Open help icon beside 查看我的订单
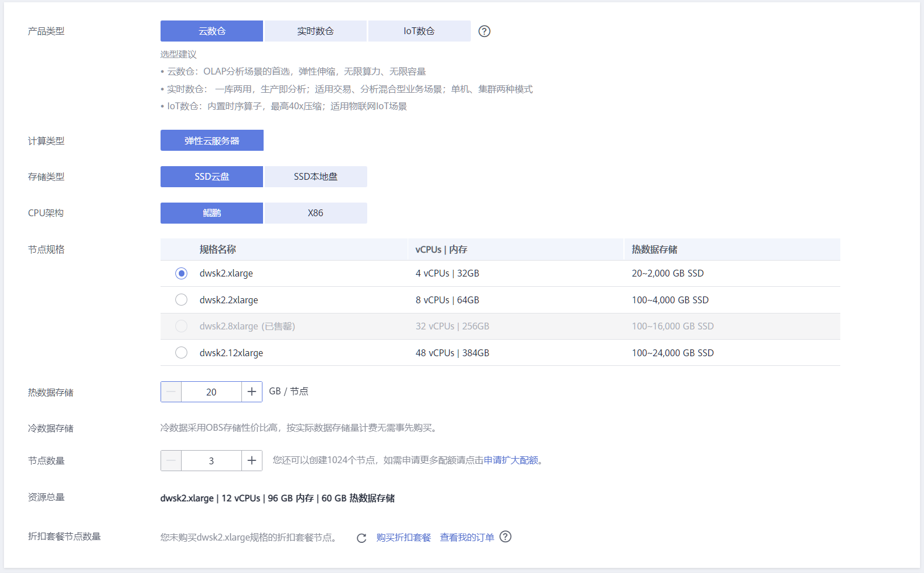The height and width of the screenshot is (573, 924). click(506, 537)
